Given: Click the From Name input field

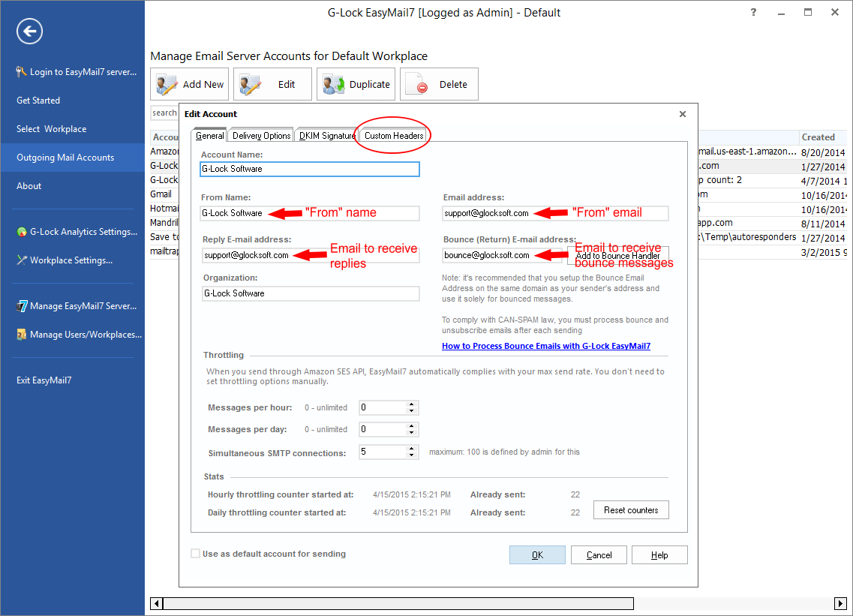Looking at the screenshot, I should pyautogui.click(x=310, y=213).
